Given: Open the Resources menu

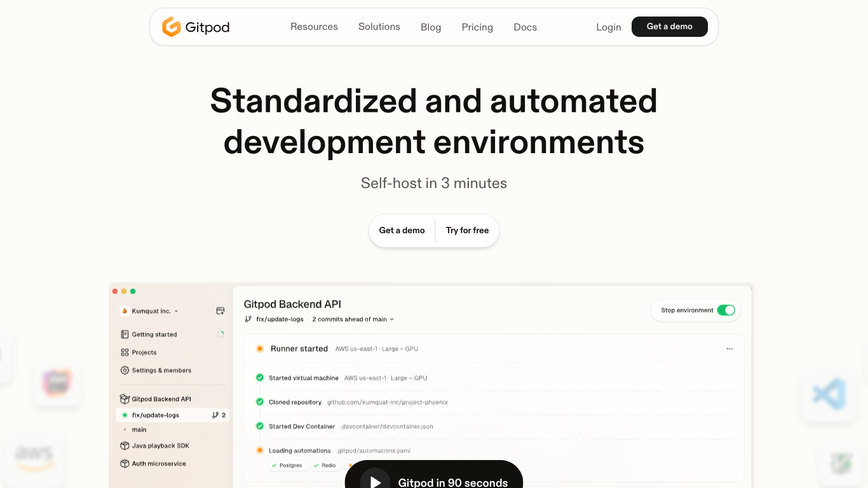Looking at the screenshot, I should (314, 27).
